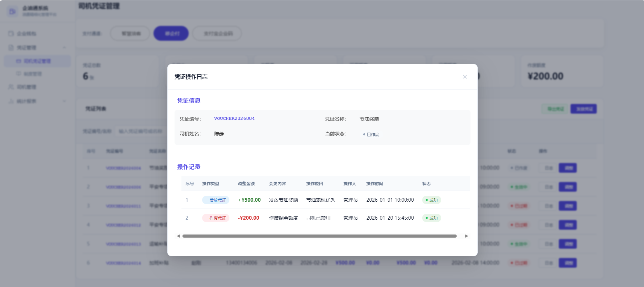Select the third outlined pill tab on the background page
This screenshot has height=287, width=644.
coord(217,34)
